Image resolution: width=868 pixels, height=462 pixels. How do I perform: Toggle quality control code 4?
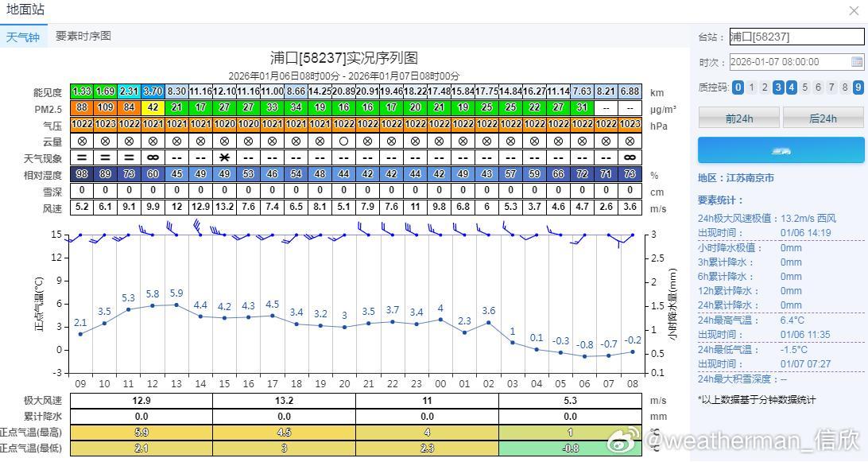[792, 87]
